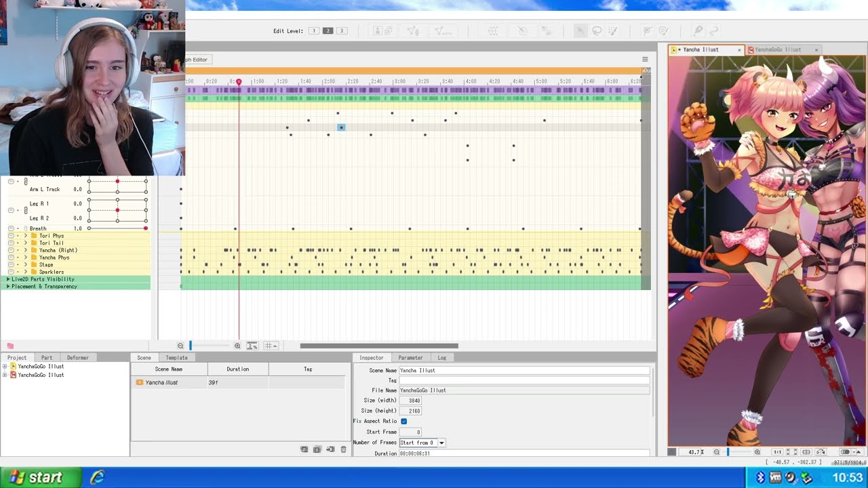Click the Scene Name column header

click(169, 369)
